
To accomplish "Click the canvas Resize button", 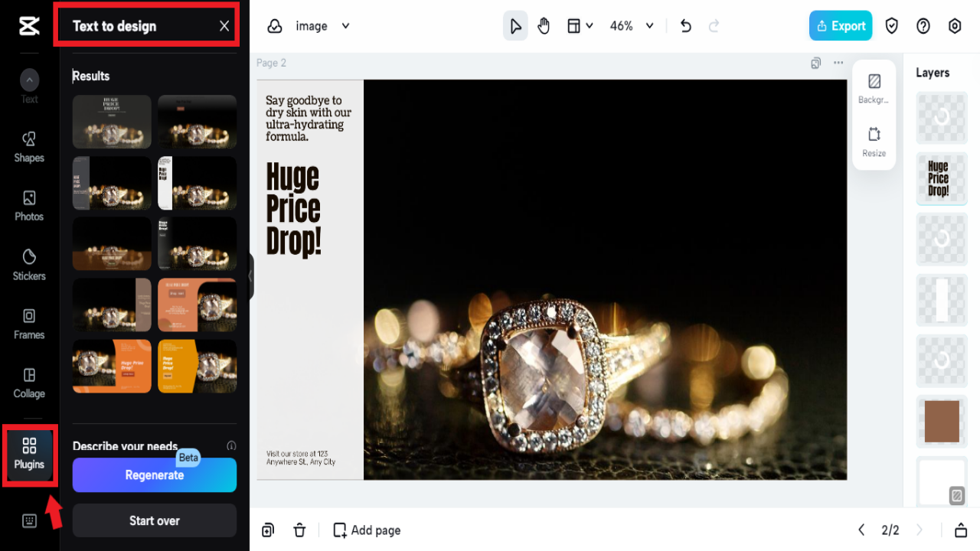I will click(874, 142).
